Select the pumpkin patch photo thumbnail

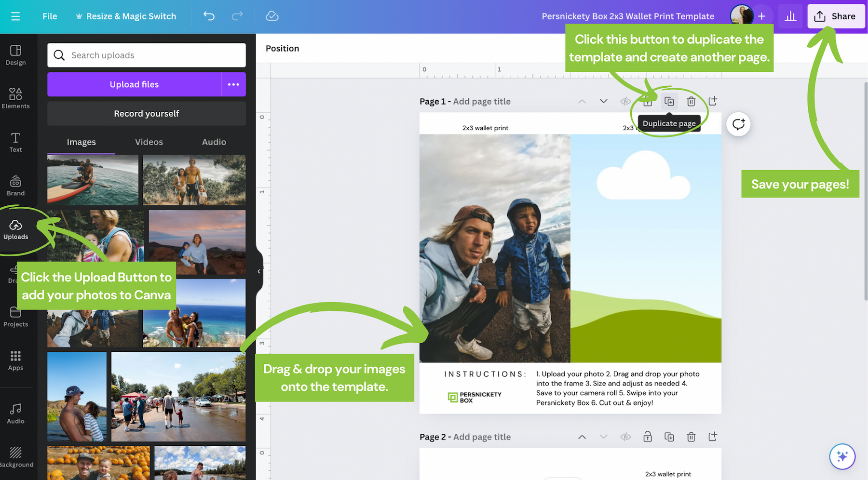(x=98, y=463)
